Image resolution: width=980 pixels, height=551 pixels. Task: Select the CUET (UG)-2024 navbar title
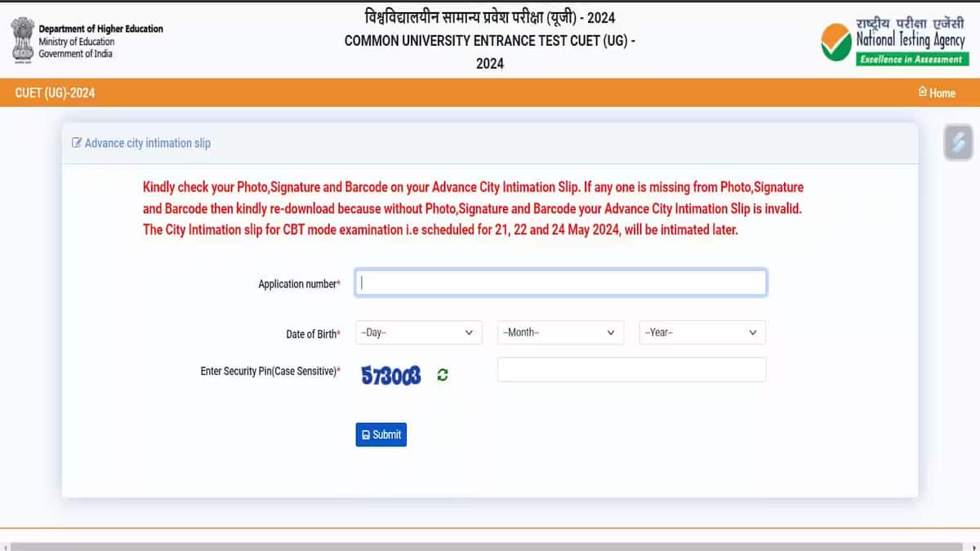point(55,93)
